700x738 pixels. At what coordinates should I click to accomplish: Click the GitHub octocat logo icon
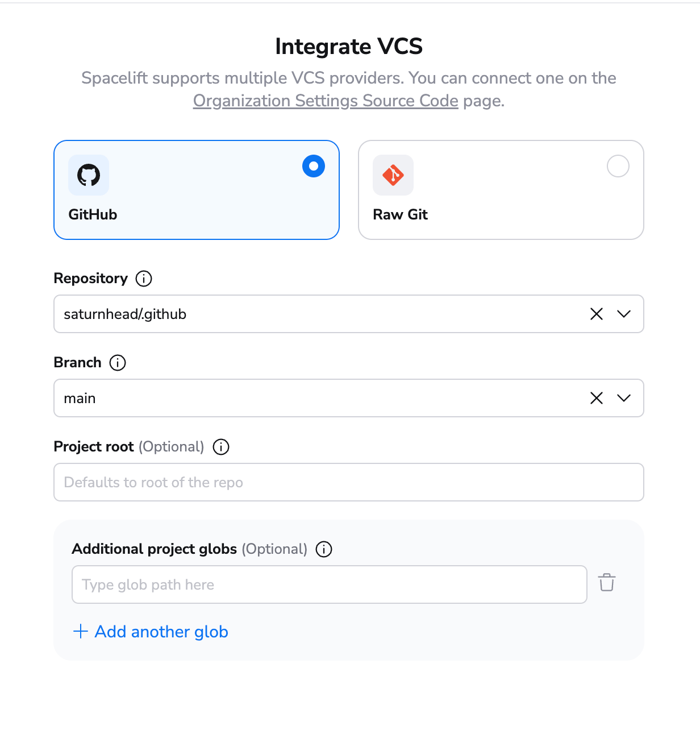[x=88, y=175]
